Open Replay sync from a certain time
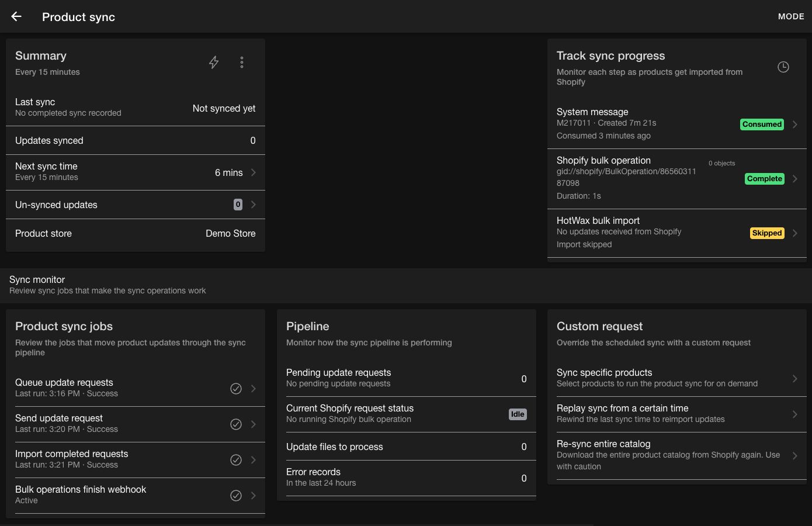The image size is (812, 526). [x=677, y=414]
